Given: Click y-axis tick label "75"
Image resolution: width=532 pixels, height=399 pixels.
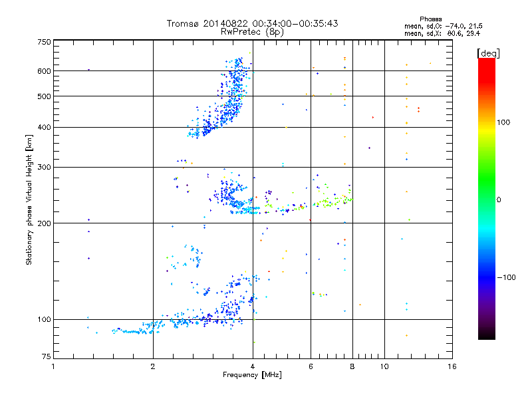Looking at the screenshot, I should pos(47,356).
